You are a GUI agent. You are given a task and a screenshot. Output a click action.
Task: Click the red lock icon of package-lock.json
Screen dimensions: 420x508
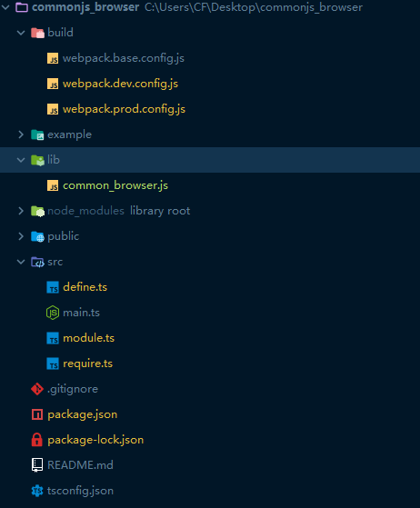coord(37,440)
